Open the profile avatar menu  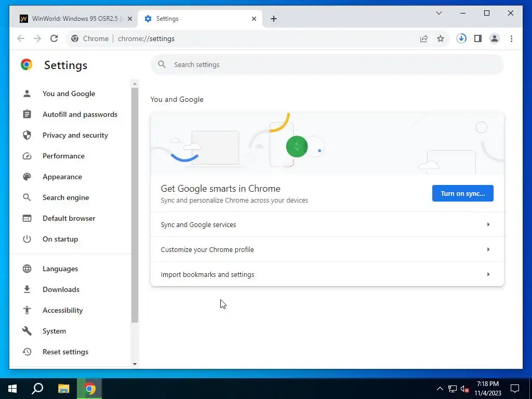[495, 38]
